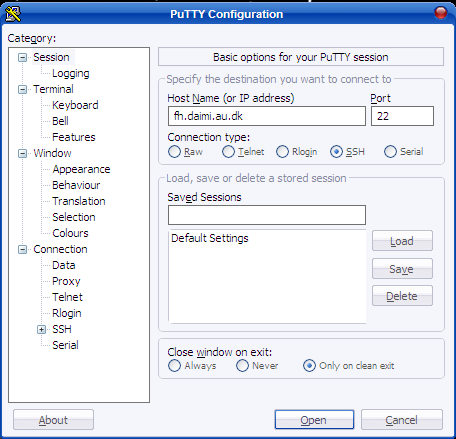Choose Telnet as the connection type
This screenshot has width=456, height=439.
pos(228,152)
